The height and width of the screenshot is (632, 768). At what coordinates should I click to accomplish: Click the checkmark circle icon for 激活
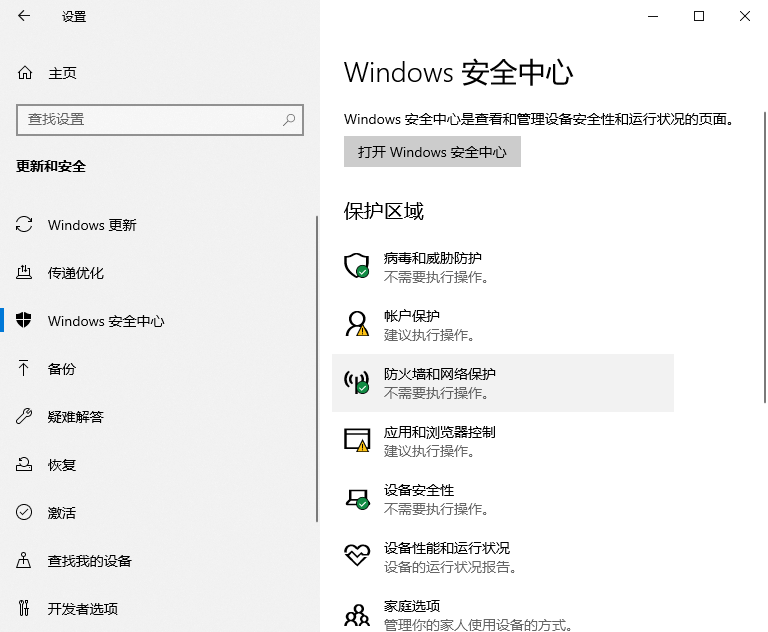[x=24, y=512]
